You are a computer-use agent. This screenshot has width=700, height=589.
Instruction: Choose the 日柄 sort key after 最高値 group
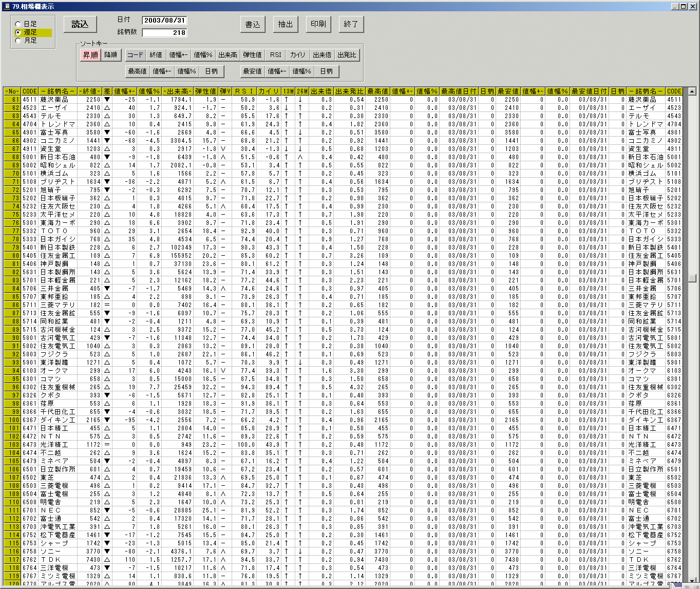pos(212,71)
